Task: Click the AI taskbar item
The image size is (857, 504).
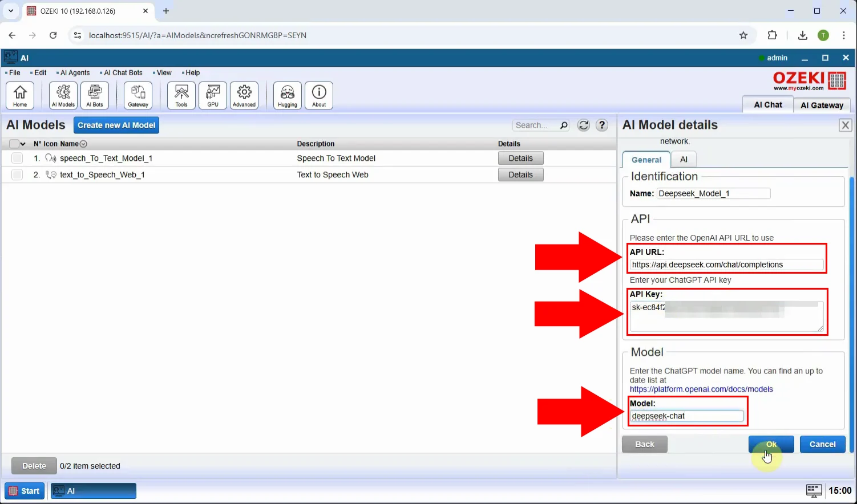Action: (x=94, y=491)
